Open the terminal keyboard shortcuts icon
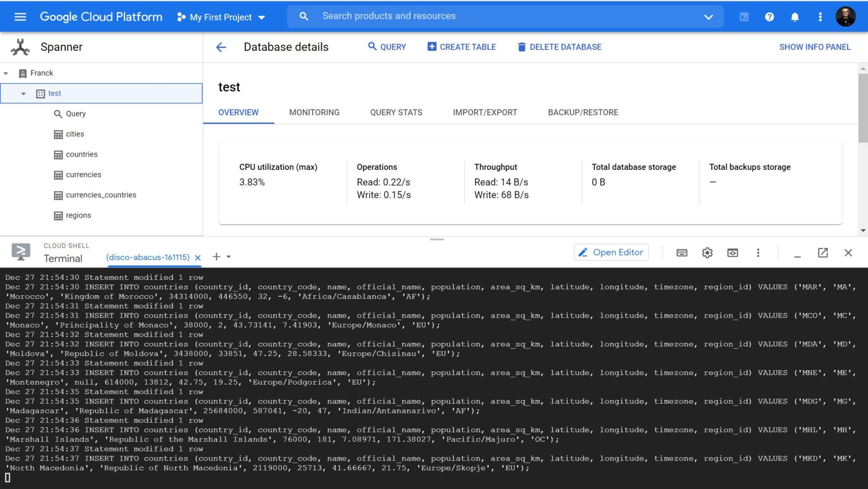This screenshot has width=868, height=489. [682, 253]
